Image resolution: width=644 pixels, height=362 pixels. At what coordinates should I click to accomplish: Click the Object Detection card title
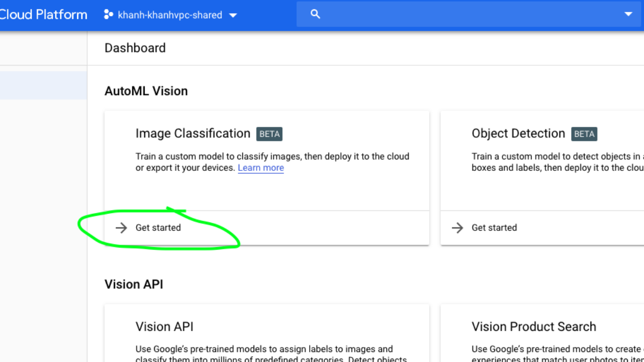(518, 134)
